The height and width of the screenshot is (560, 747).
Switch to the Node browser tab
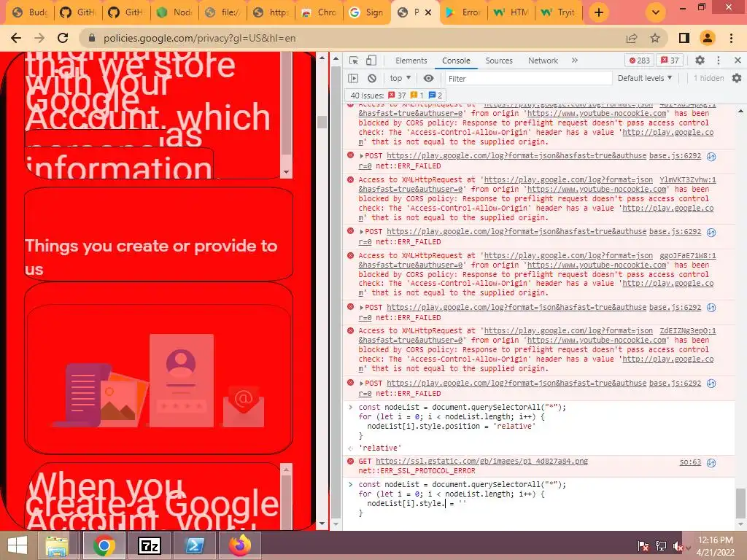pos(174,12)
